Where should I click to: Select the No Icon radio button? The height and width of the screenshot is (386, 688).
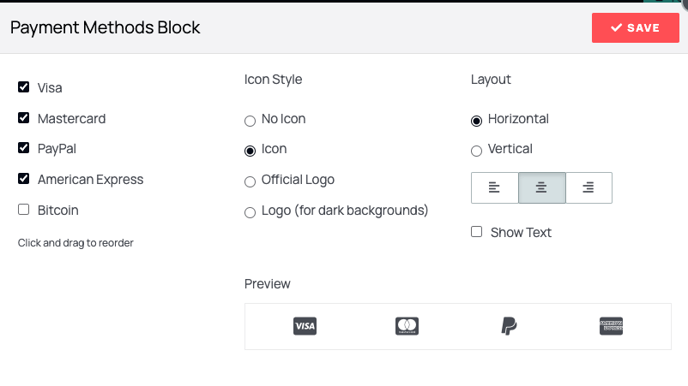[250, 121]
